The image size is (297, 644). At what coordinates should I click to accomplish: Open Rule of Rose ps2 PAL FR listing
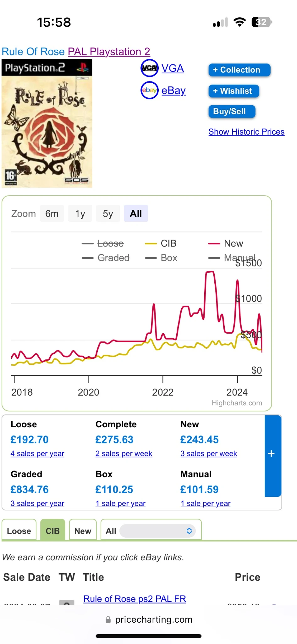[x=135, y=599]
